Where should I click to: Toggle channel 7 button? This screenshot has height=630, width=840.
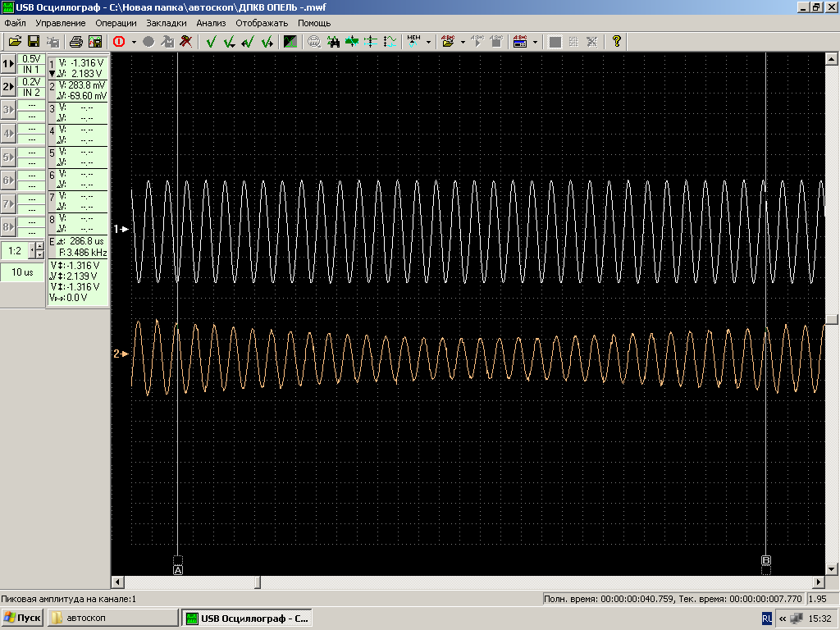coord(8,203)
